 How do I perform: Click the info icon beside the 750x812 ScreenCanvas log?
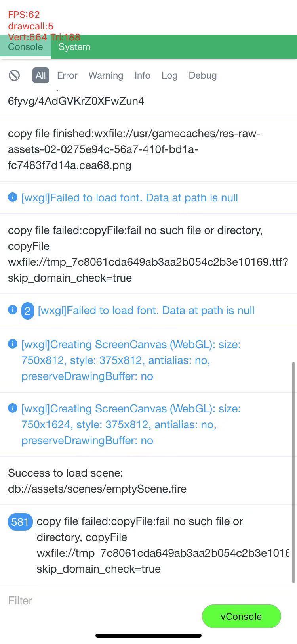[13, 344]
